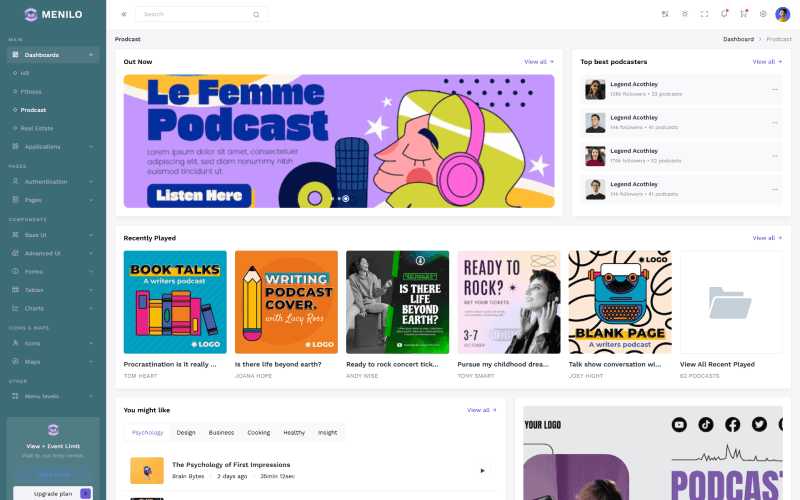Click View all in Recently Played
800x500 pixels.
[x=765, y=238]
